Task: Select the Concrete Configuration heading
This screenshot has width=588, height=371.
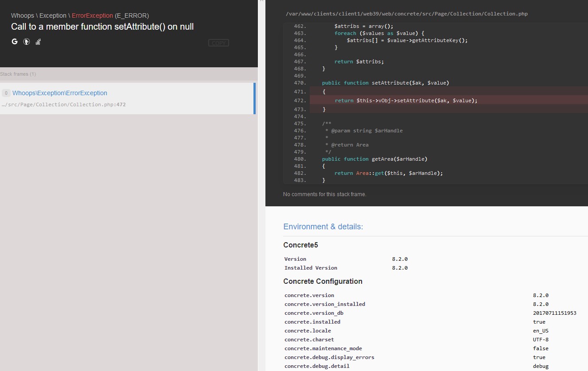Action: pyautogui.click(x=323, y=281)
